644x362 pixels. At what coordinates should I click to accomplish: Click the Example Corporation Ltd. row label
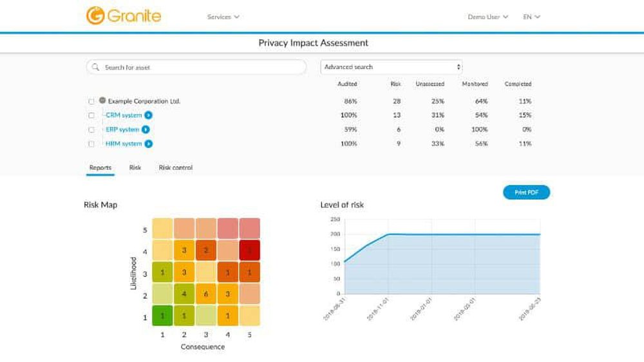point(144,101)
